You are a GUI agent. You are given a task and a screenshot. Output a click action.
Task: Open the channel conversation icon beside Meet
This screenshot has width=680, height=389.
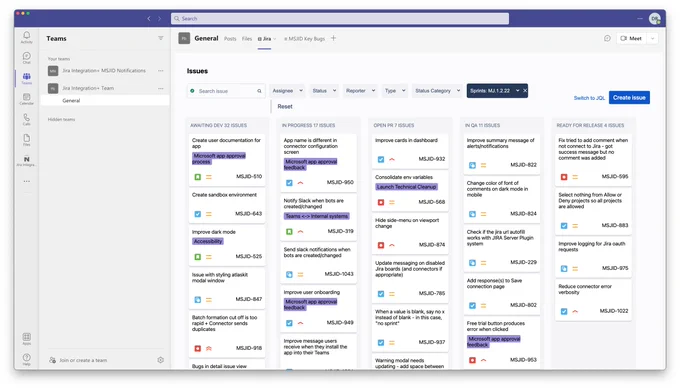(x=607, y=38)
